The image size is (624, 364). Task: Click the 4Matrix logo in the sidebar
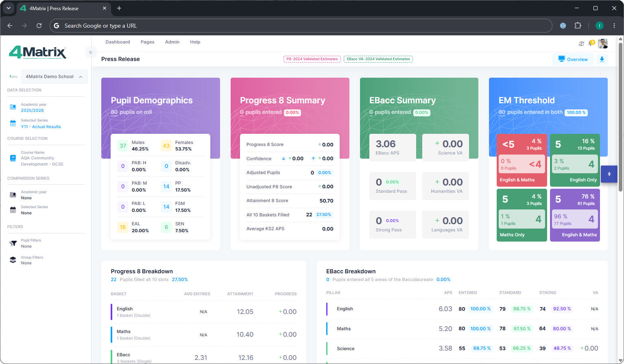point(37,52)
